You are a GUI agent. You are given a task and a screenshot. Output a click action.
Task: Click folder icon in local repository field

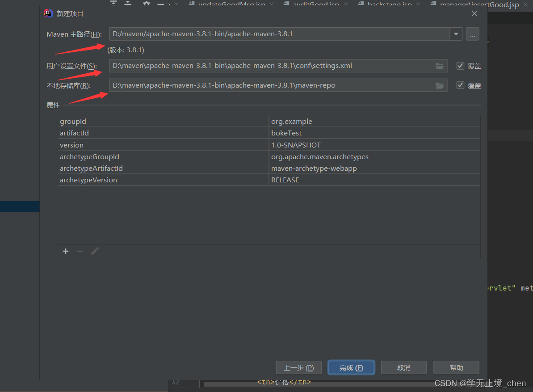pos(440,86)
